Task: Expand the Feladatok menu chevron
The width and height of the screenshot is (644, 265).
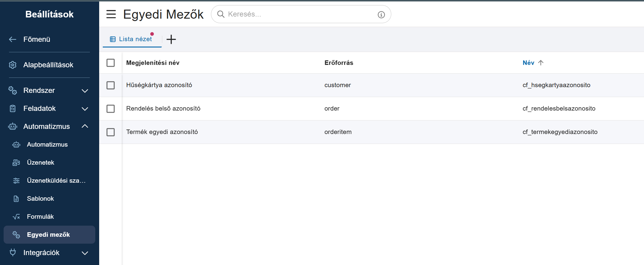Action: tap(85, 109)
